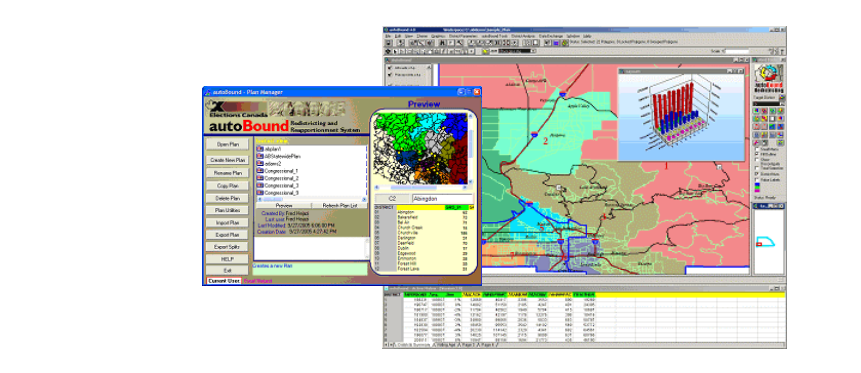Click the first icon on the main toolbar
Image resolution: width=861 pixels, height=373 pixels.
[x=388, y=43]
